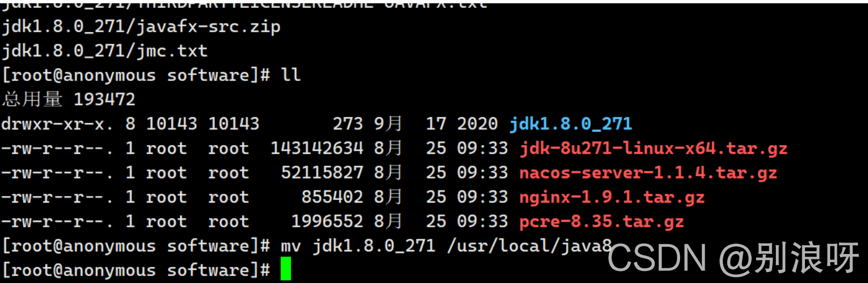868x283 pixels.
Task: Click the 09:33 time in the nginx row
Action: click(x=482, y=197)
